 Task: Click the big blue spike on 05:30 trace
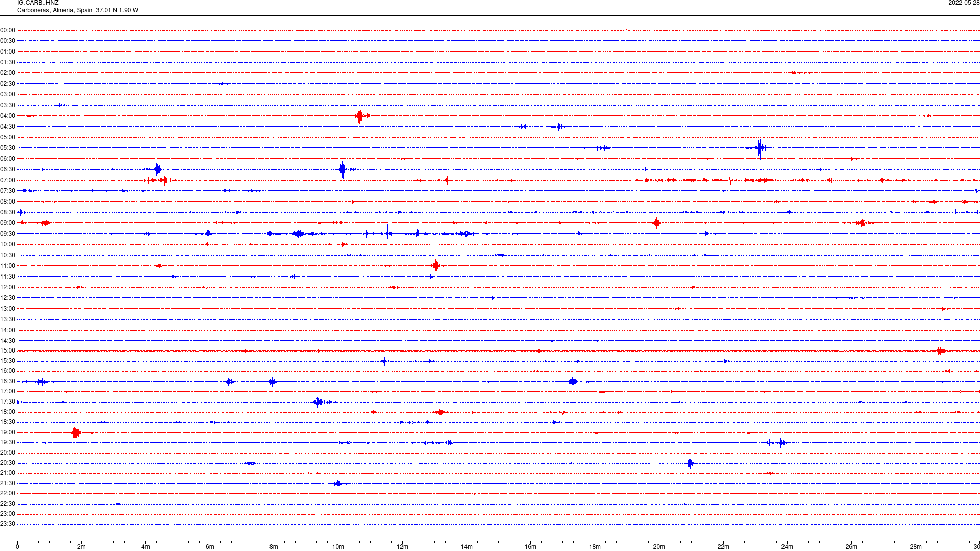[x=760, y=148]
